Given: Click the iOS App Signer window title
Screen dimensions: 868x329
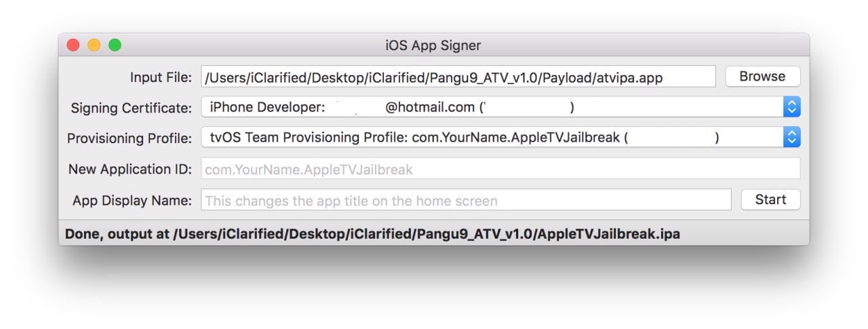Looking at the screenshot, I should pos(433,46).
